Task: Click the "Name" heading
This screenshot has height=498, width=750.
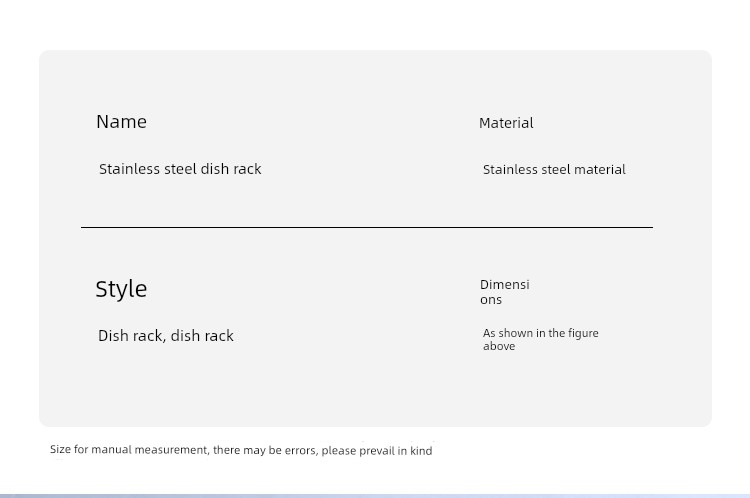Action: [121, 122]
